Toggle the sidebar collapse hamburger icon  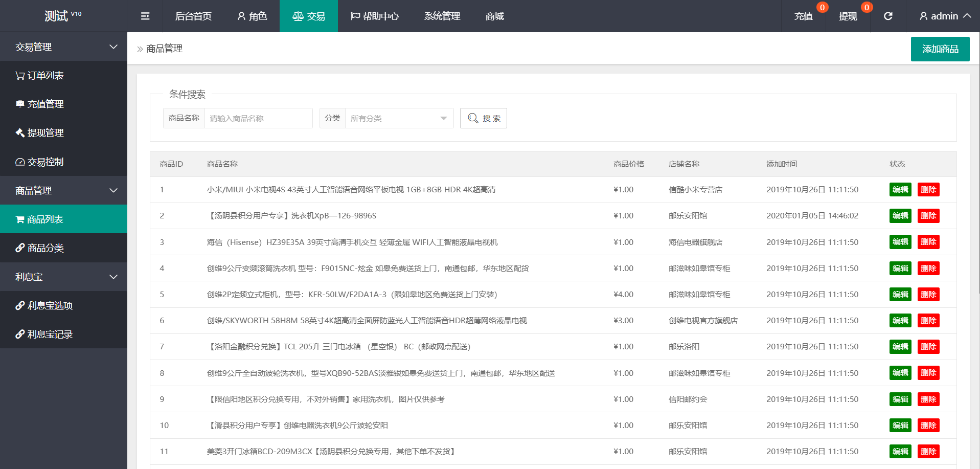[145, 16]
